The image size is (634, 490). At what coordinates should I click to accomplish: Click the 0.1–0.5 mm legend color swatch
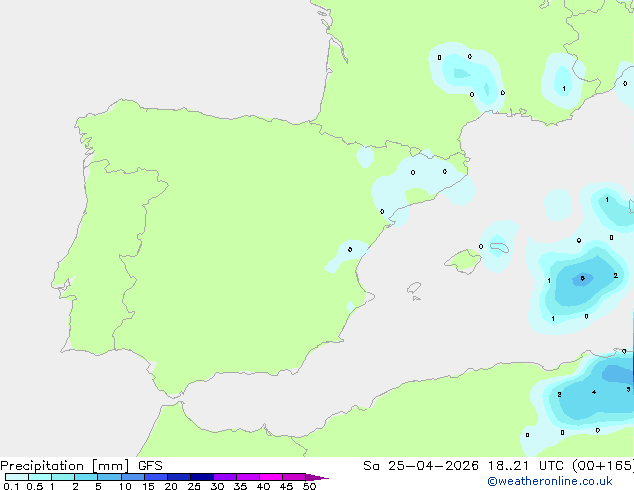tap(17, 477)
